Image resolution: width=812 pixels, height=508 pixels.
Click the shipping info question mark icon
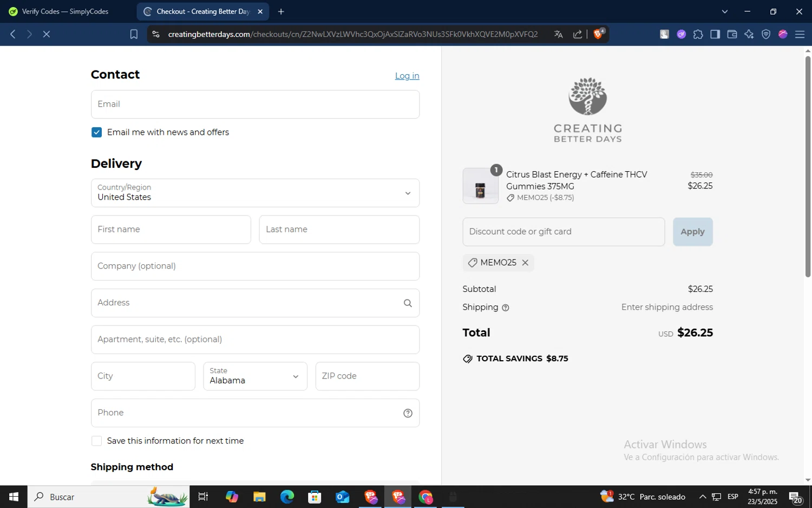tap(506, 308)
